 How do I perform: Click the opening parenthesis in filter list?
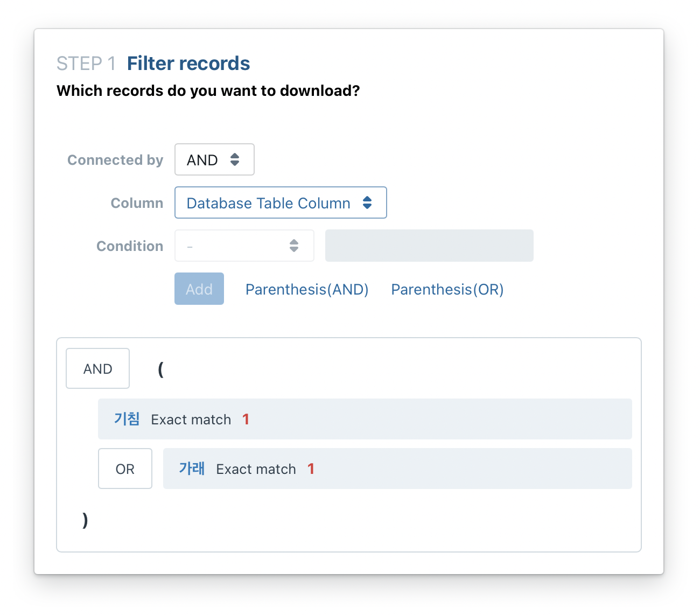click(x=160, y=369)
